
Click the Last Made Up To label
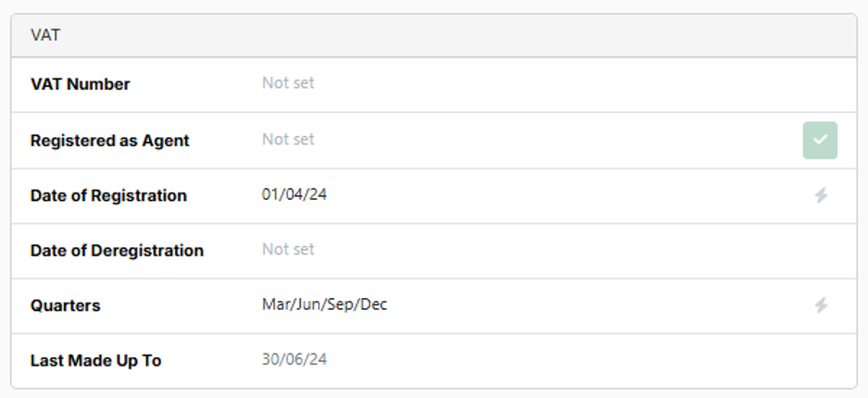pyautogui.click(x=95, y=361)
